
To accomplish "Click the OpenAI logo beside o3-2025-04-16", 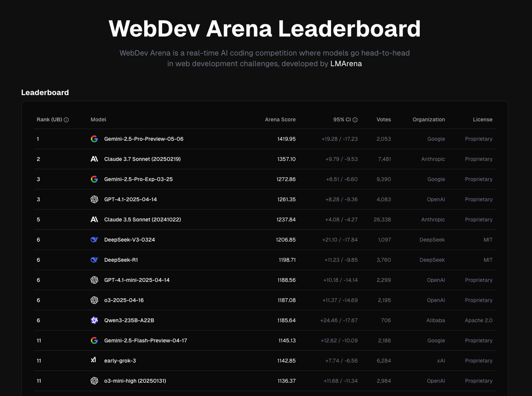I will point(94,300).
